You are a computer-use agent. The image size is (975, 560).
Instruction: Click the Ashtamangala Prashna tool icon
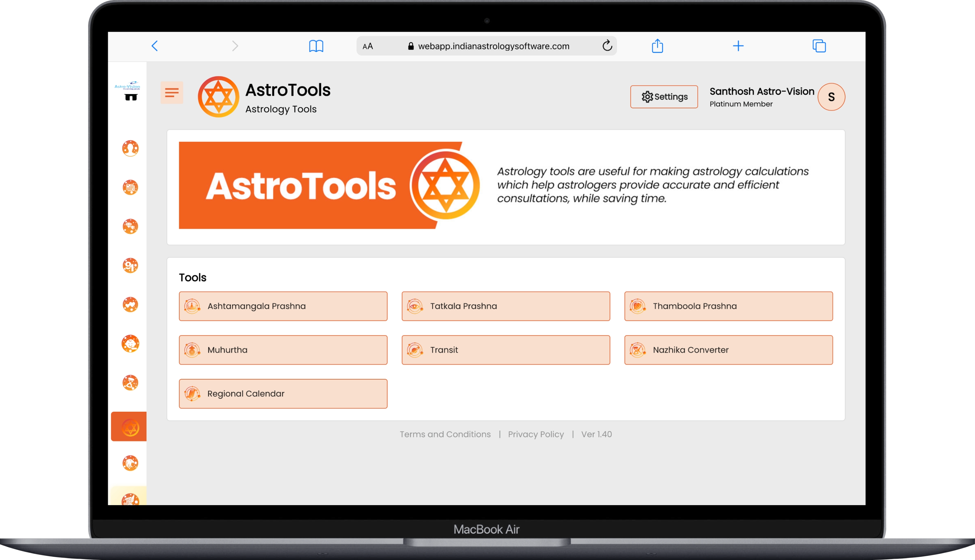pyautogui.click(x=192, y=306)
